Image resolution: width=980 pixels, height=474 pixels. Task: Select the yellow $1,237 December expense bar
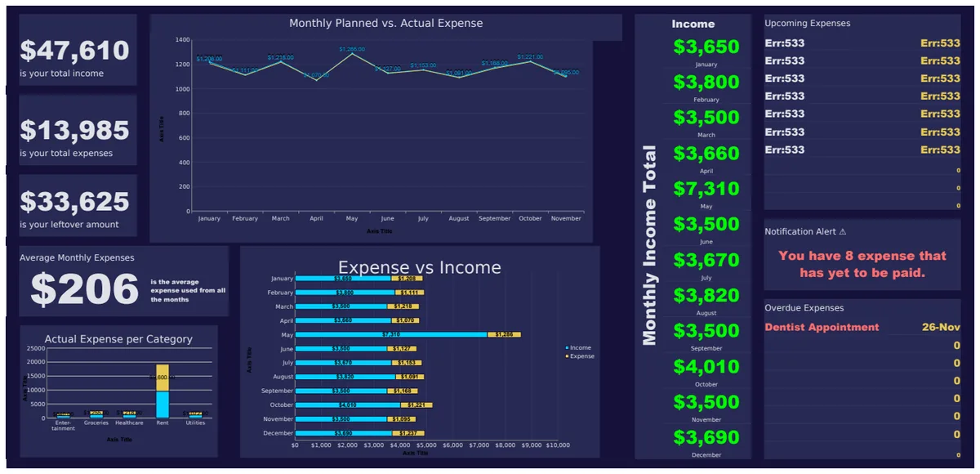coord(408,433)
